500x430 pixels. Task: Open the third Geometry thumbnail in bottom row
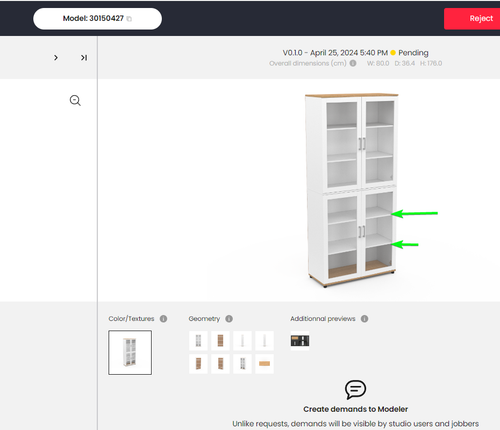point(242,364)
